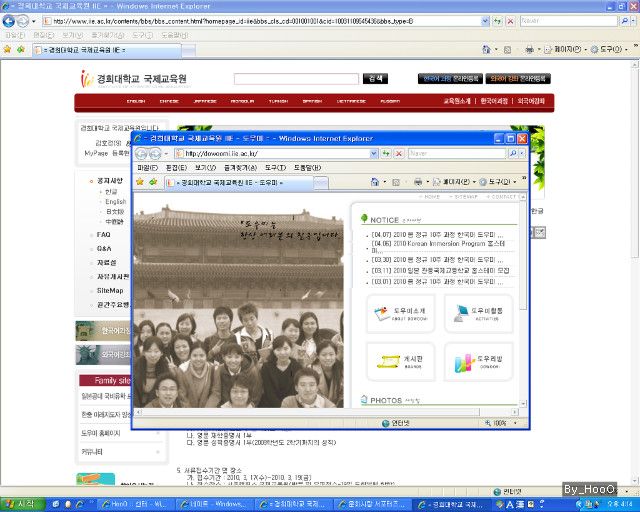Click vertical scrollbar down arrow in popup
The image size is (640, 512).
click(523, 403)
